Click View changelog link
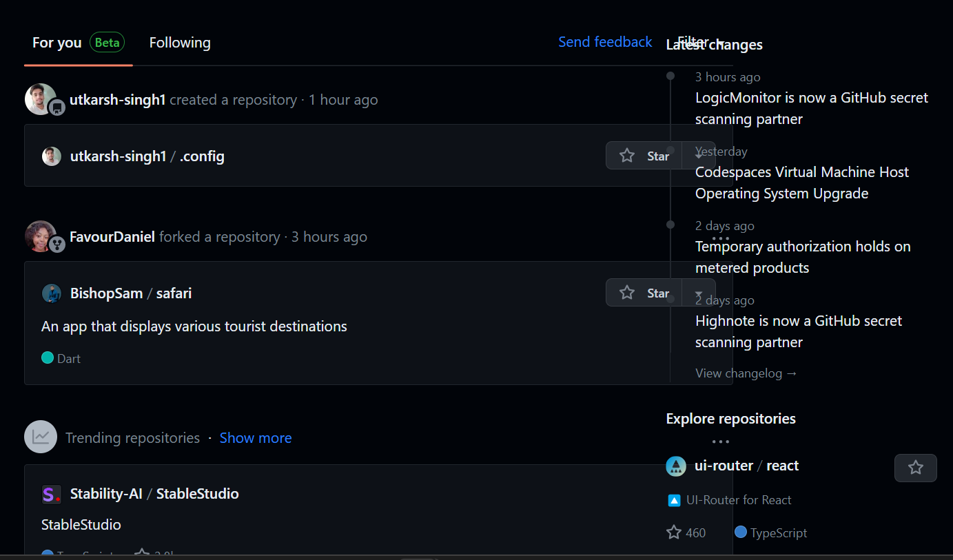 point(746,373)
